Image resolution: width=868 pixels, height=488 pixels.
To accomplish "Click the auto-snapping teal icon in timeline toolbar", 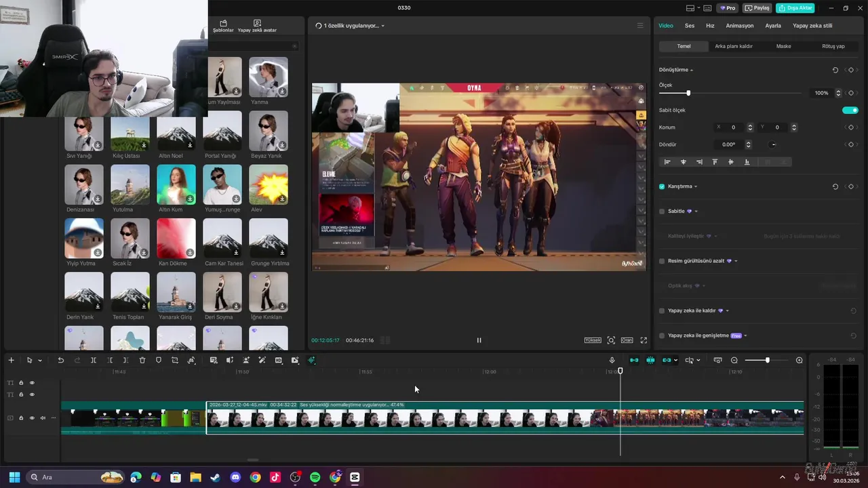I will point(650,361).
